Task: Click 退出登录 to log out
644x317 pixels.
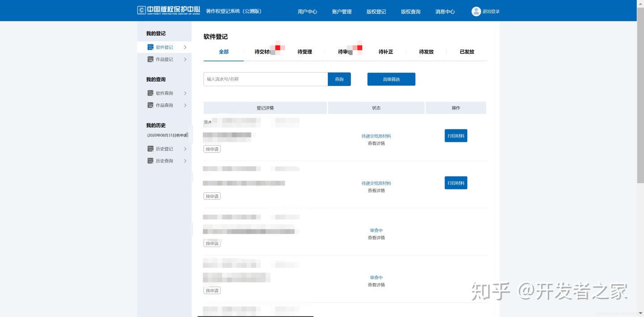Action: point(491,12)
